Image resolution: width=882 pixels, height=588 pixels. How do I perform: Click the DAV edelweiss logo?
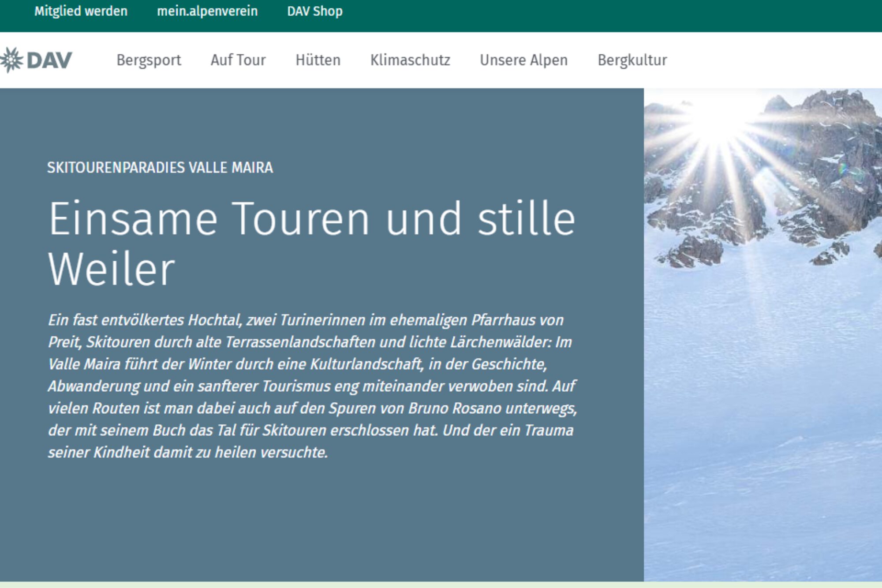[11, 59]
